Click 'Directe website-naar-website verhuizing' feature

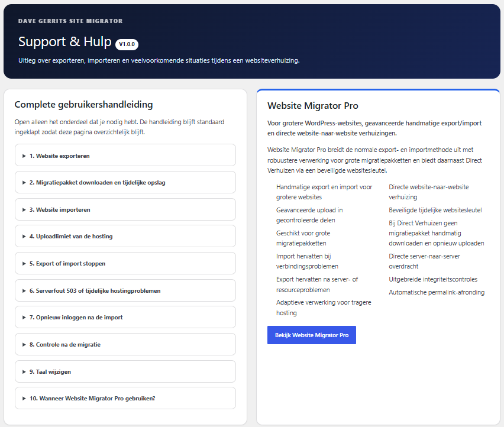pos(428,192)
